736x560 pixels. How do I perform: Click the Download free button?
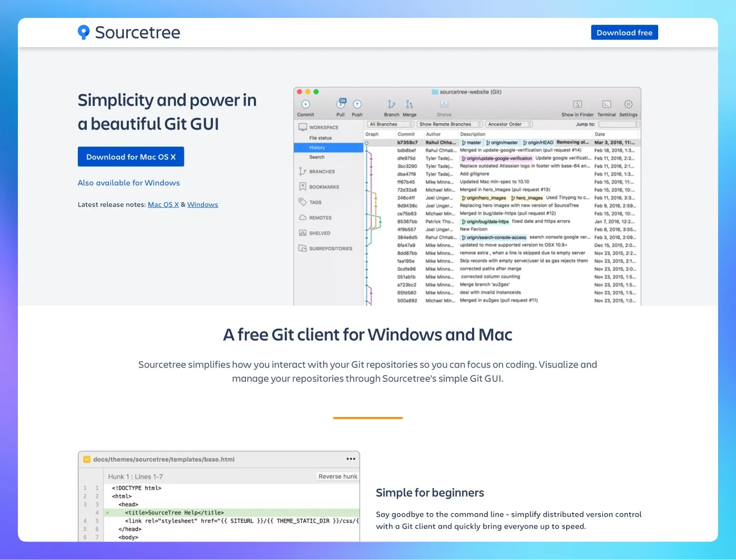pyautogui.click(x=624, y=33)
